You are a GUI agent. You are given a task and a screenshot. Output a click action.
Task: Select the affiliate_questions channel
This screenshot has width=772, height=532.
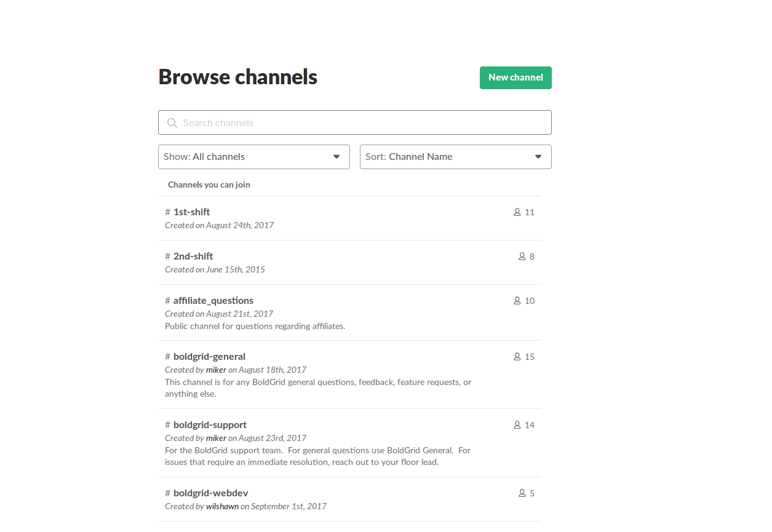[213, 301]
